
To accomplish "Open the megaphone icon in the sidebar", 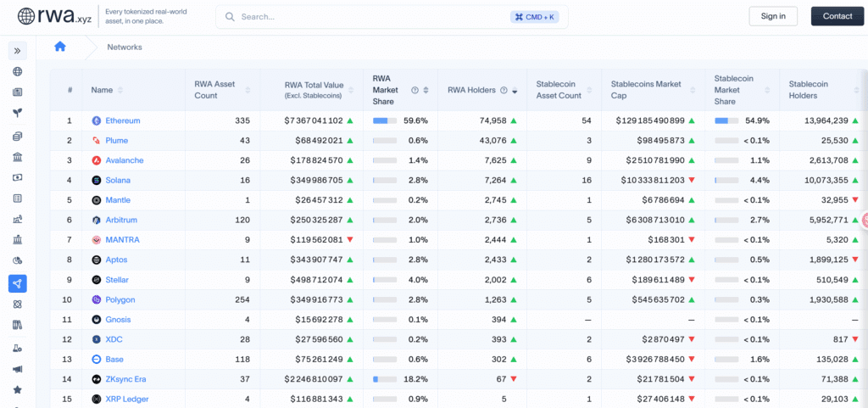I will (x=17, y=369).
